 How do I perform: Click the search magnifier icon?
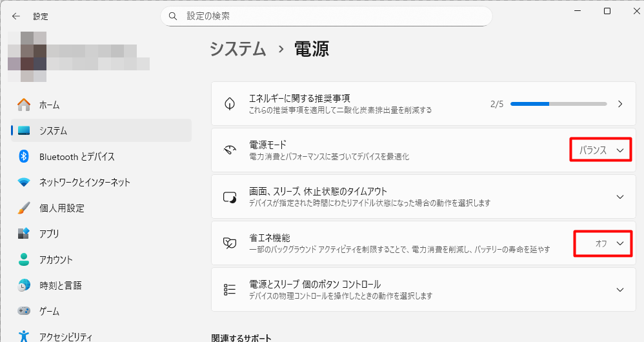point(173,16)
